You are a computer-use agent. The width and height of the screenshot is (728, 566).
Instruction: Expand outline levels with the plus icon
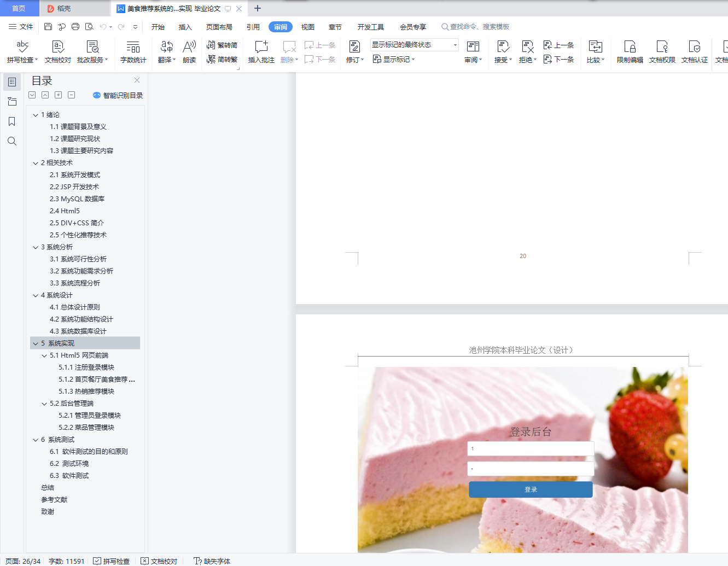(58, 95)
